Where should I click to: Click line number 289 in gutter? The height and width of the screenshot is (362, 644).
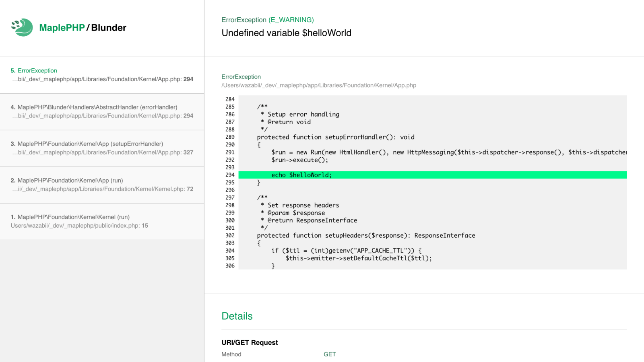pos(230,137)
